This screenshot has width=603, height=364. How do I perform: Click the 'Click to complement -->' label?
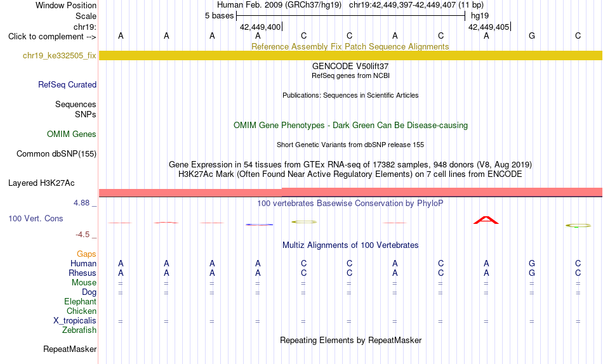52,37
